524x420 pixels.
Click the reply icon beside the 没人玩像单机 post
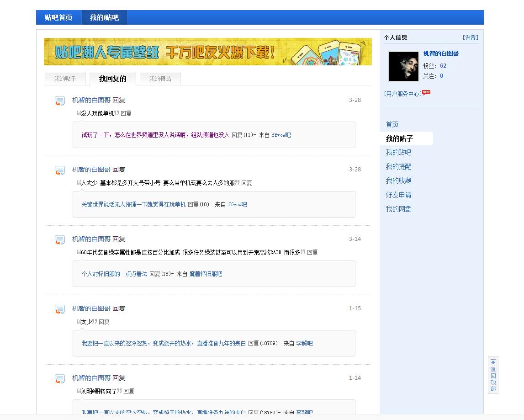(x=59, y=101)
